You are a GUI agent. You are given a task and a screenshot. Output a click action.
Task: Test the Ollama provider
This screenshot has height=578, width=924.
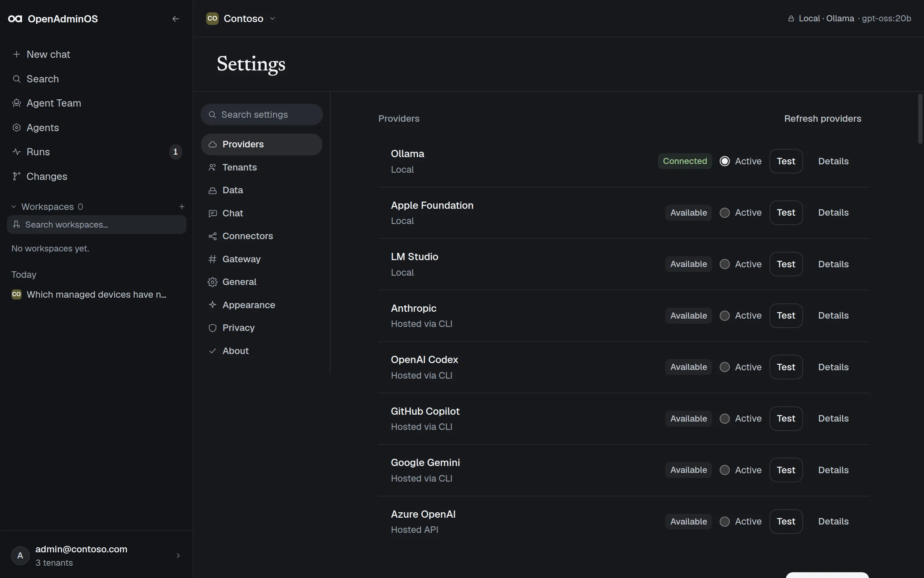(x=786, y=161)
